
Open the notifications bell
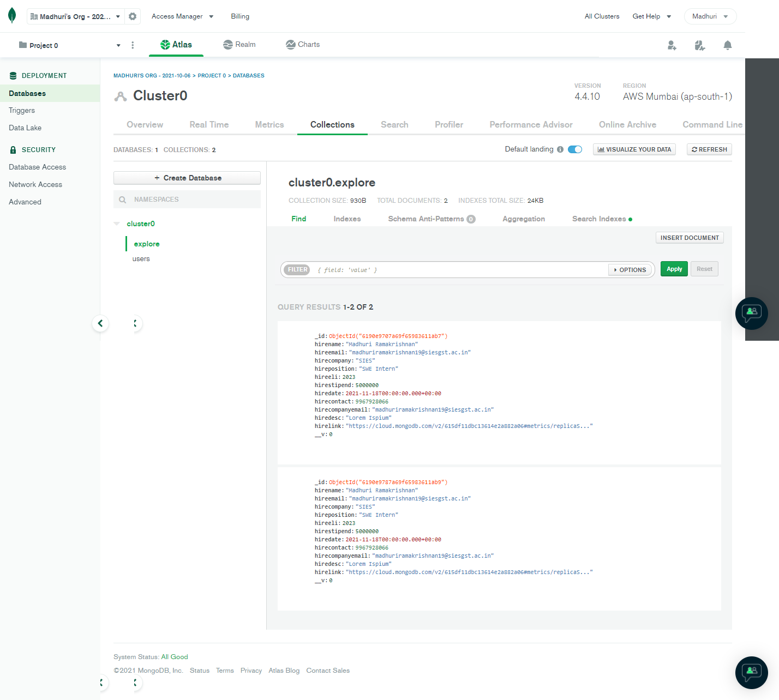click(x=728, y=45)
